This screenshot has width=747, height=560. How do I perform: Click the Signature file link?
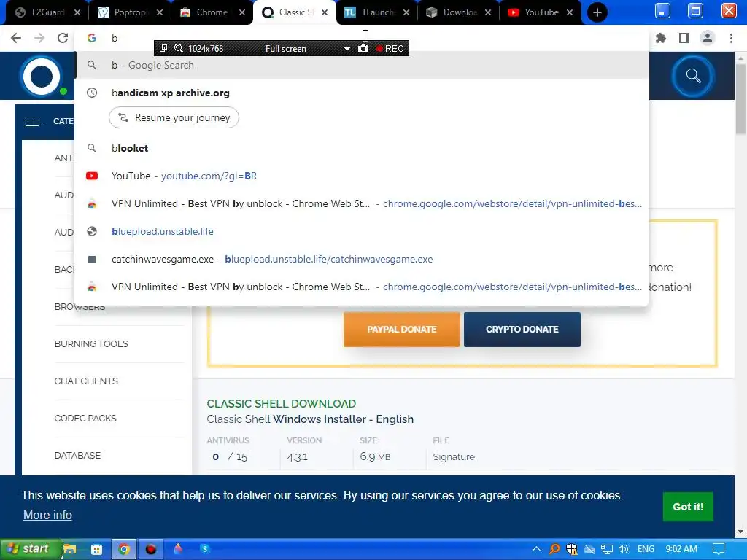click(454, 456)
